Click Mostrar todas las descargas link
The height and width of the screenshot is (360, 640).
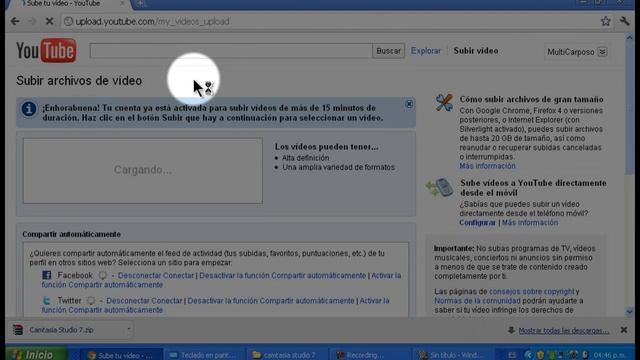point(564,331)
